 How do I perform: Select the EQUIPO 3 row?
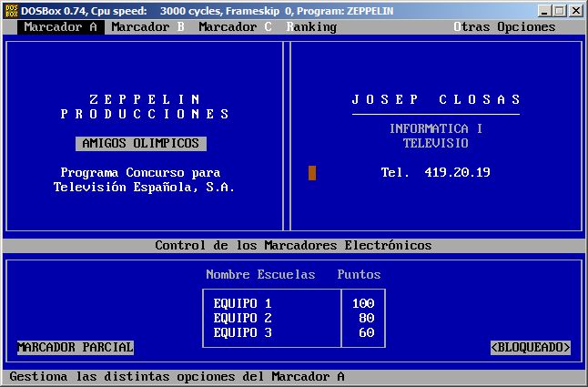[243, 332]
